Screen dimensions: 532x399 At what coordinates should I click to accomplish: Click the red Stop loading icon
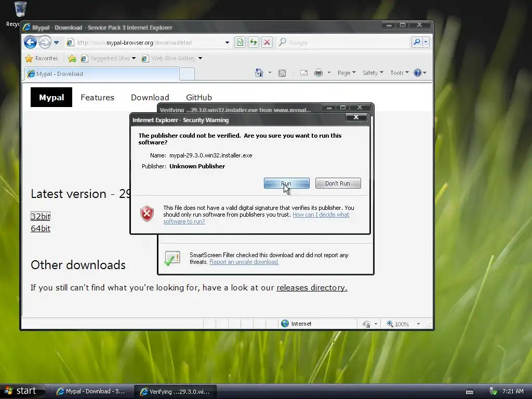[x=267, y=43]
